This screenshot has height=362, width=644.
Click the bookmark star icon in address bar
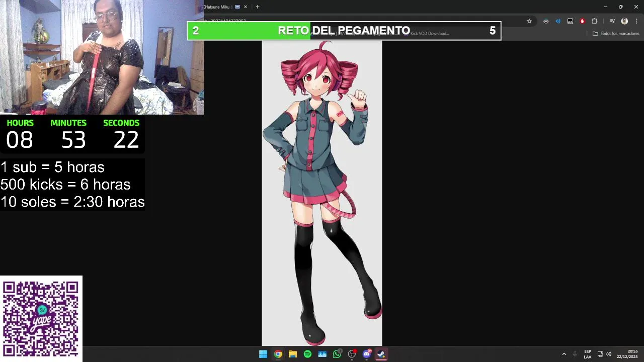[529, 21]
